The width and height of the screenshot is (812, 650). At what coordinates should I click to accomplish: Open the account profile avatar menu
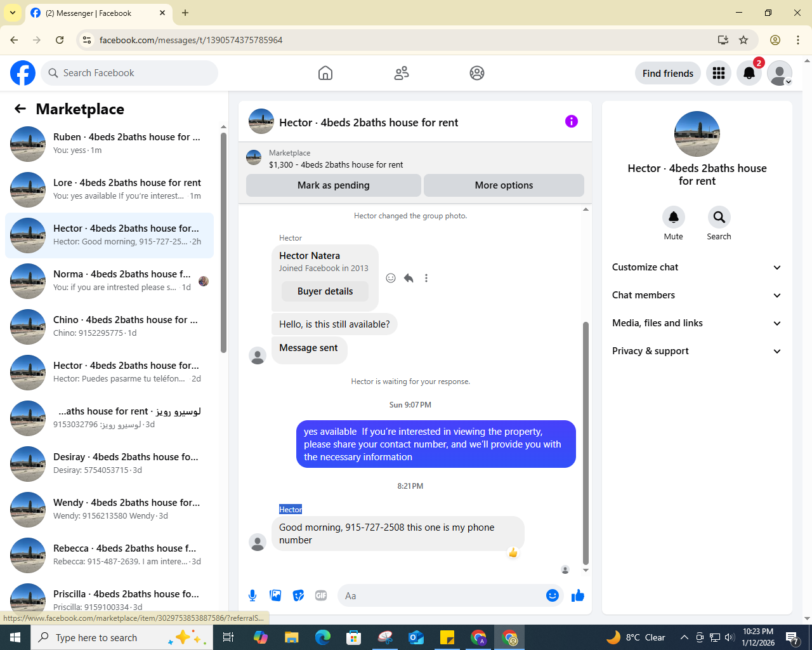[x=780, y=73]
